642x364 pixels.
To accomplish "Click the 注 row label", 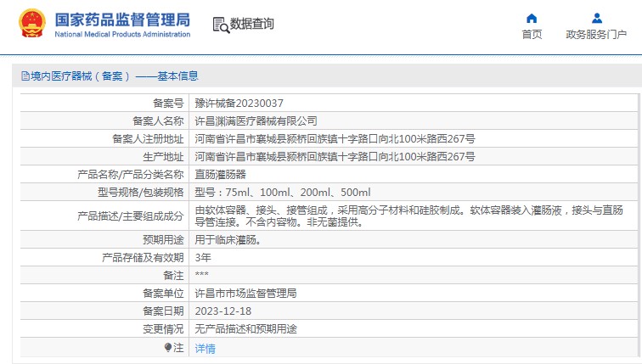I will coord(178,348).
